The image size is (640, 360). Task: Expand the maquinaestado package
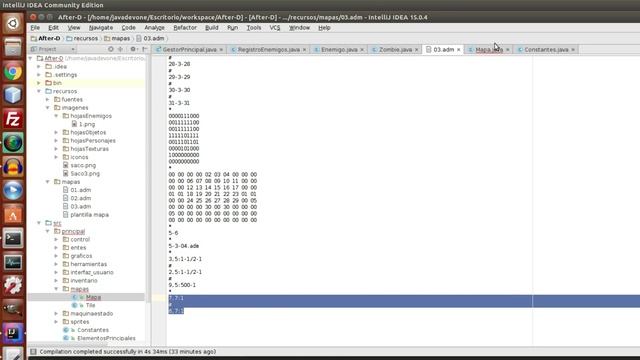coord(56,313)
